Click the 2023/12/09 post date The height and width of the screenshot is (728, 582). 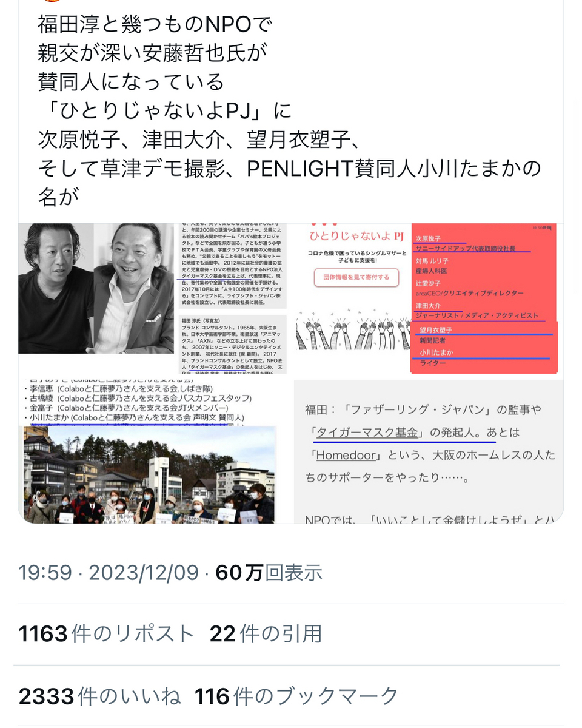144,573
